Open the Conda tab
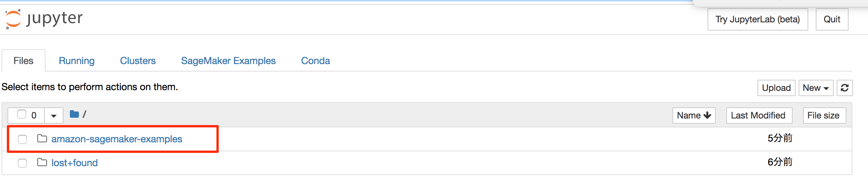This screenshot has width=868, height=193. pos(315,61)
